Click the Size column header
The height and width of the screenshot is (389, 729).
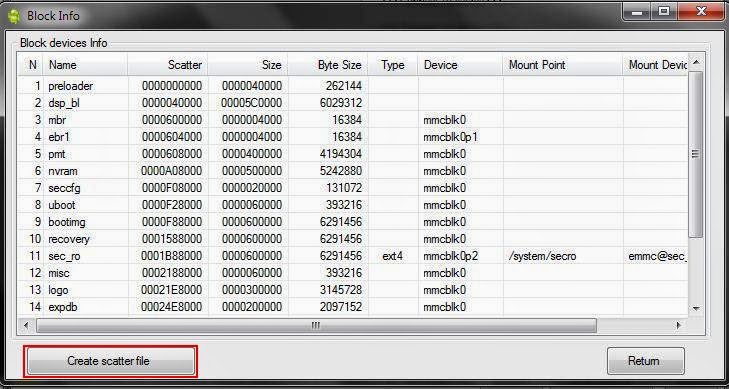(248, 65)
